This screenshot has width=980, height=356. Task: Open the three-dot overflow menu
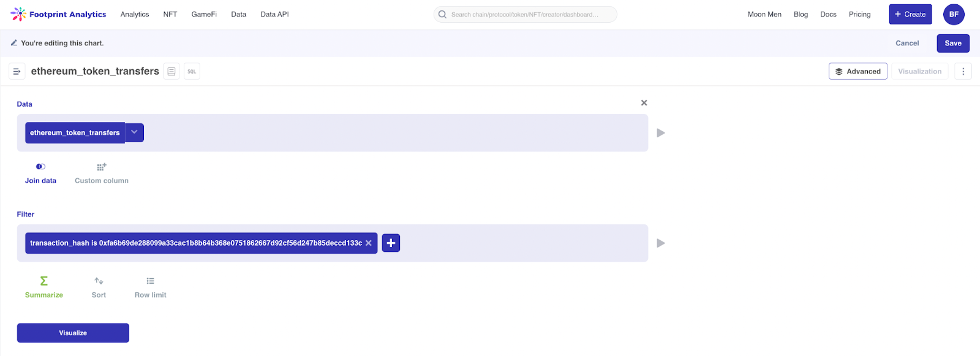[x=963, y=71]
